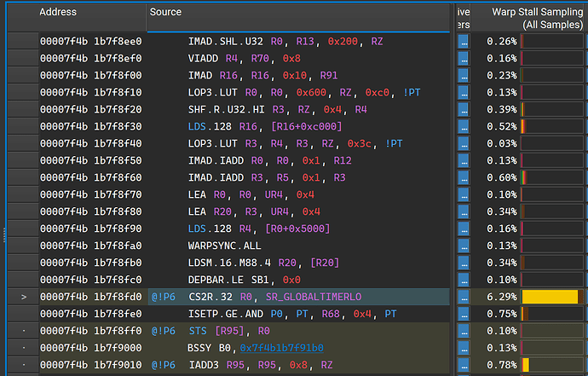
Task: Click the dot marker beside the STS row
Action: click(23, 331)
